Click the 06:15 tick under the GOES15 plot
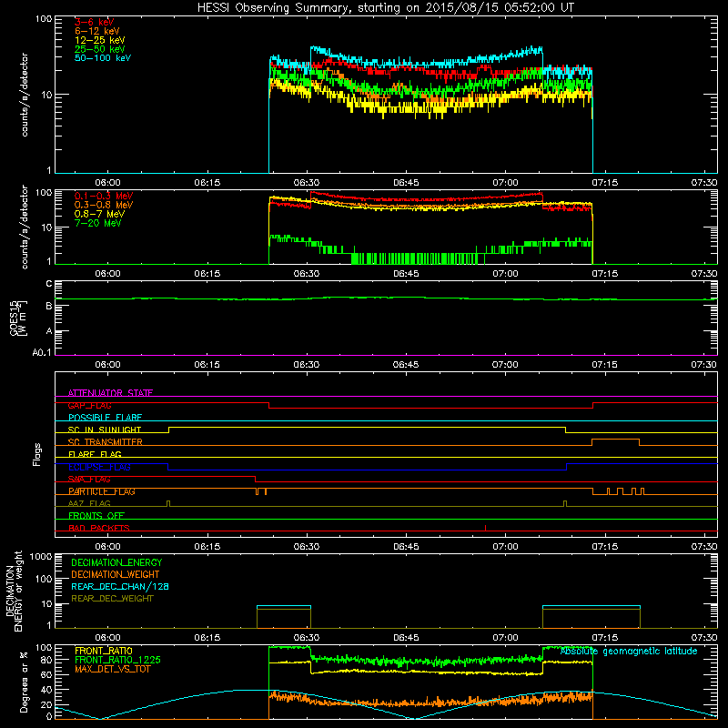 [207, 365]
